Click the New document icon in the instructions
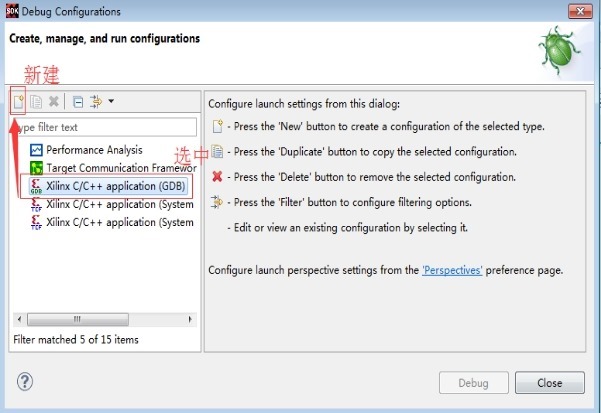This screenshot has height=413, width=601. [217, 126]
